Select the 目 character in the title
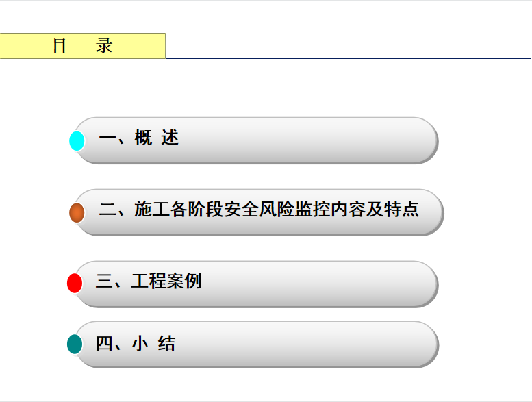 60,46
